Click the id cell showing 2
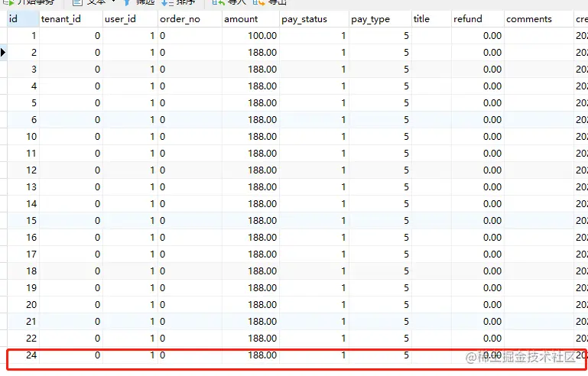588x376 pixels. pyautogui.click(x=23, y=53)
